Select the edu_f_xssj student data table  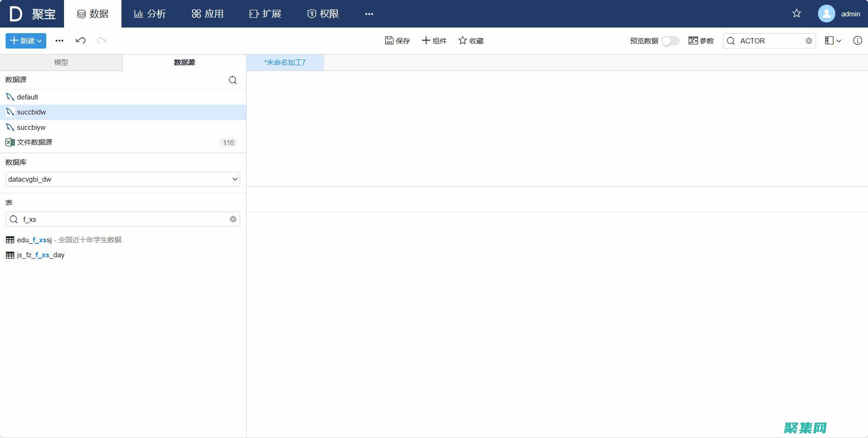34,240
